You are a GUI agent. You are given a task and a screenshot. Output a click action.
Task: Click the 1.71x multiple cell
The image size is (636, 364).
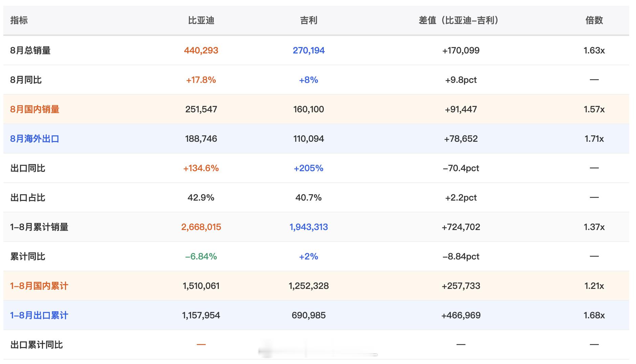tap(594, 139)
